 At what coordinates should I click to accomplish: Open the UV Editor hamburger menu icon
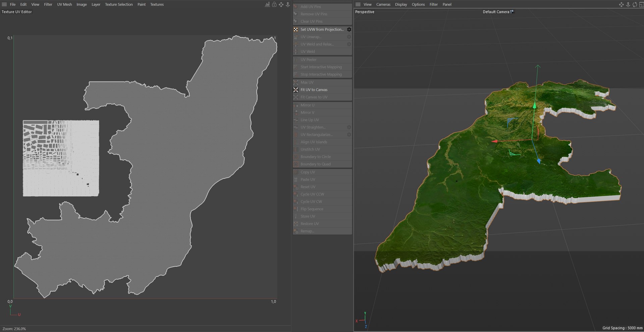pyautogui.click(x=4, y=4)
